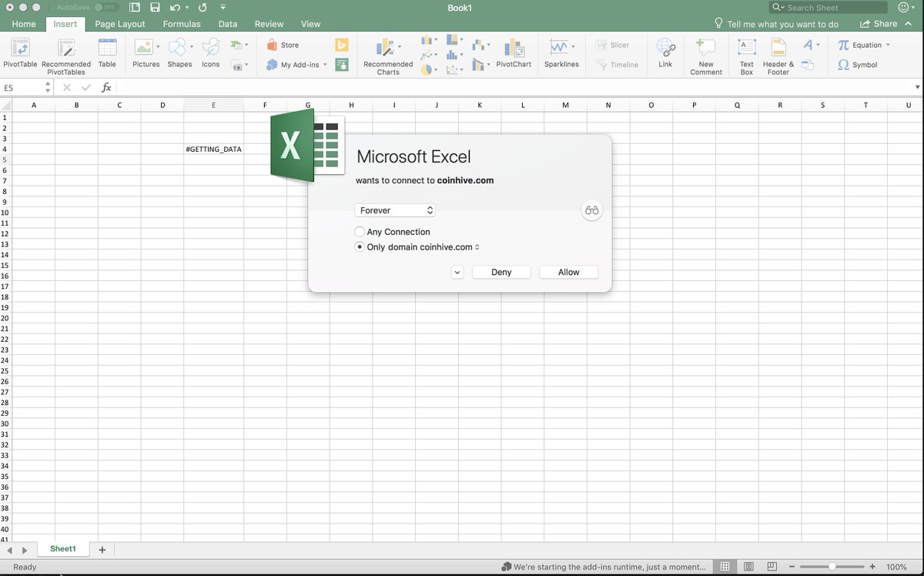The height and width of the screenshot is (576, 924).
Task: Open the Page Layout tab
Action: (x=120, y=24)
